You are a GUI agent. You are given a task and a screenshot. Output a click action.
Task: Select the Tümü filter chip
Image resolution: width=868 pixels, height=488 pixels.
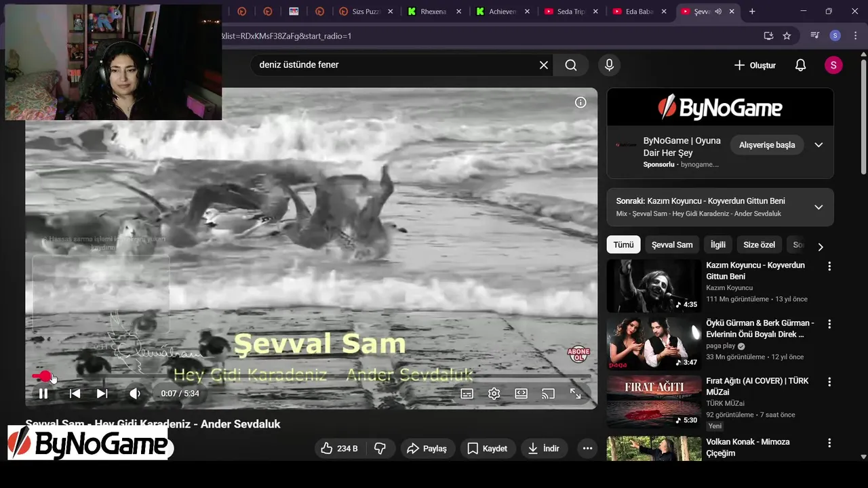[623, 245]
